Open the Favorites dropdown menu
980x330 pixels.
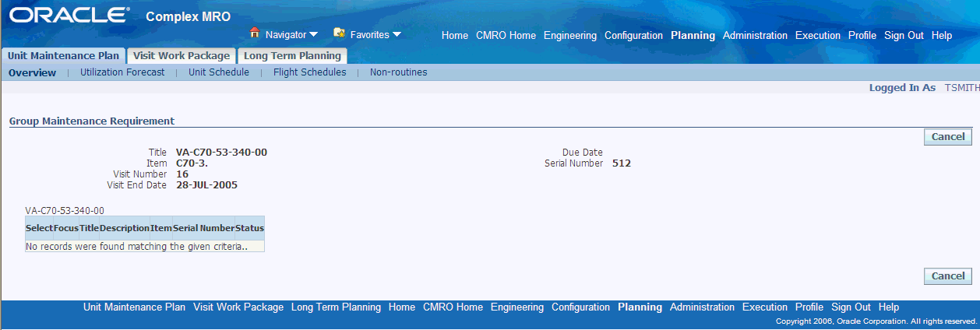(x=375, y=35)
